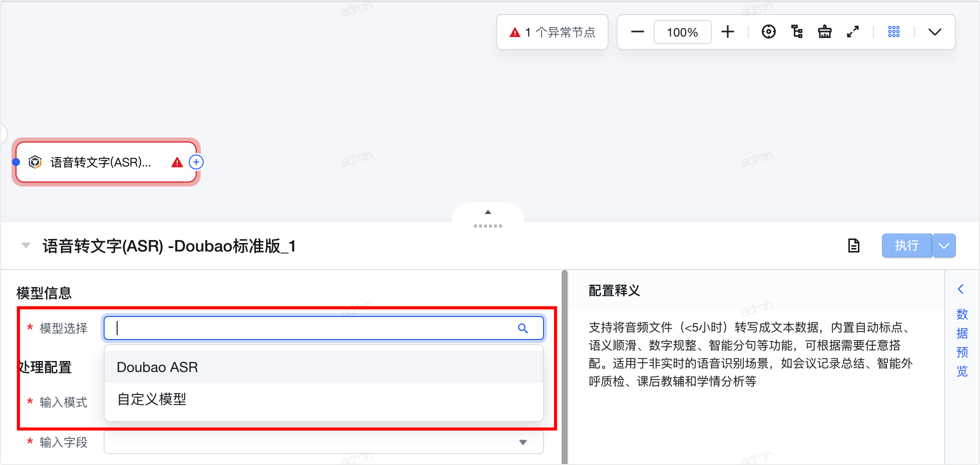Select the 语音转文字(ASR) node
Image resolution: width=980 pixels, height=465 pixels.
pos(106,162)
